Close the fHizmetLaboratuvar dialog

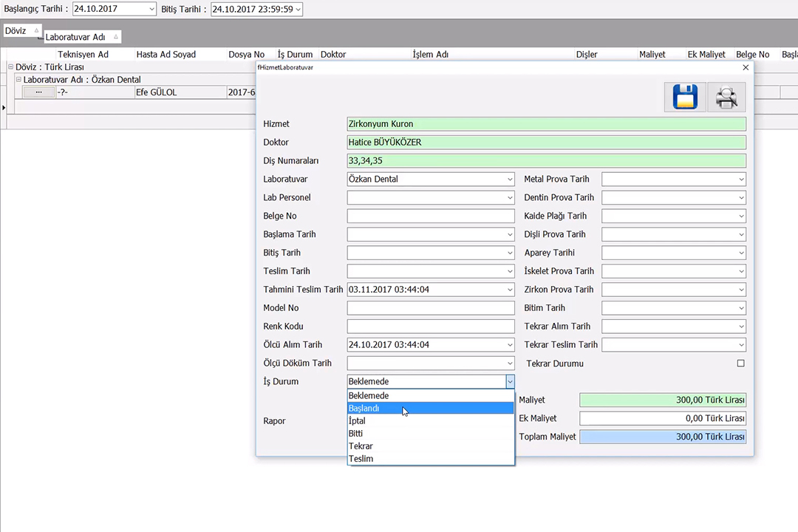(x=746, y=67)
